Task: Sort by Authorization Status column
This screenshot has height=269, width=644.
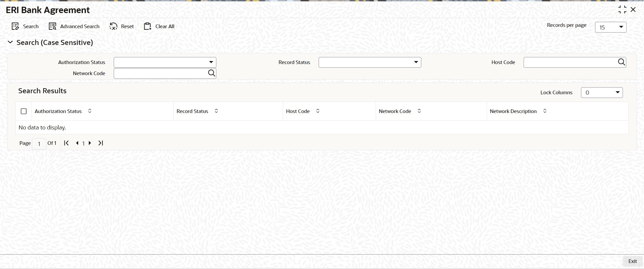Action: click(90, 111)
